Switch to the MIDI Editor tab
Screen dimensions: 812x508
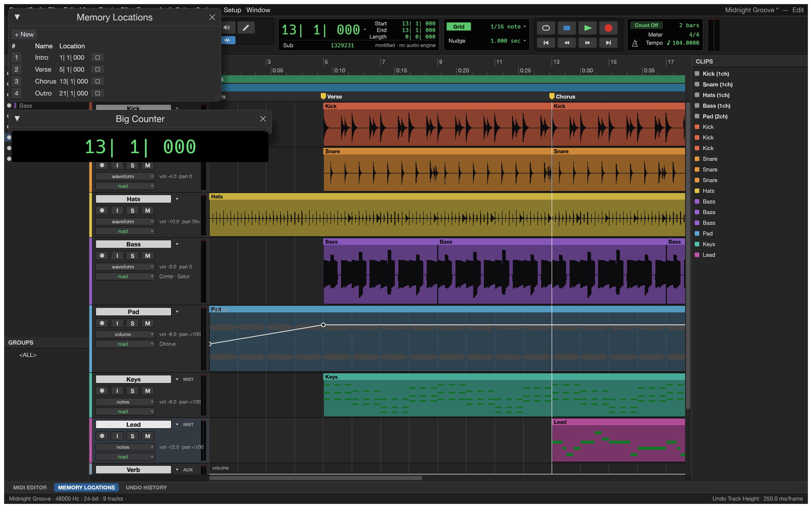pos(30,487)
